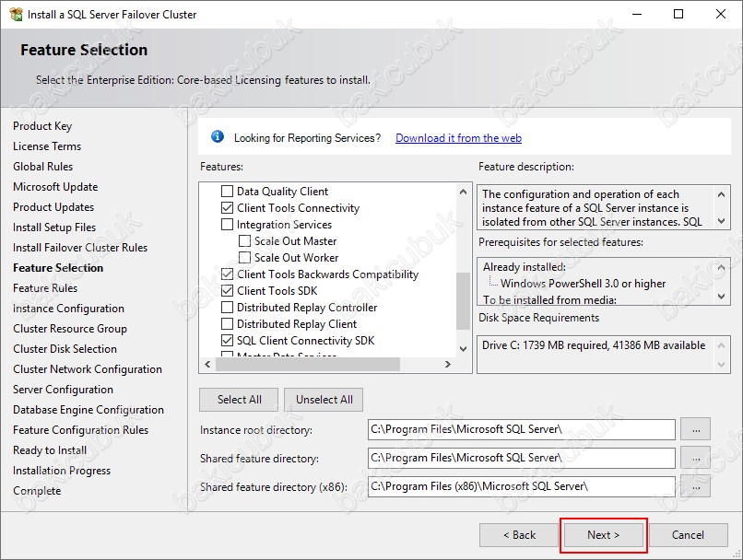Click Windows PowerShell 3.0 or higher entry
The image size is (743, 560).
pyautogui.click(x=583, y=284)
